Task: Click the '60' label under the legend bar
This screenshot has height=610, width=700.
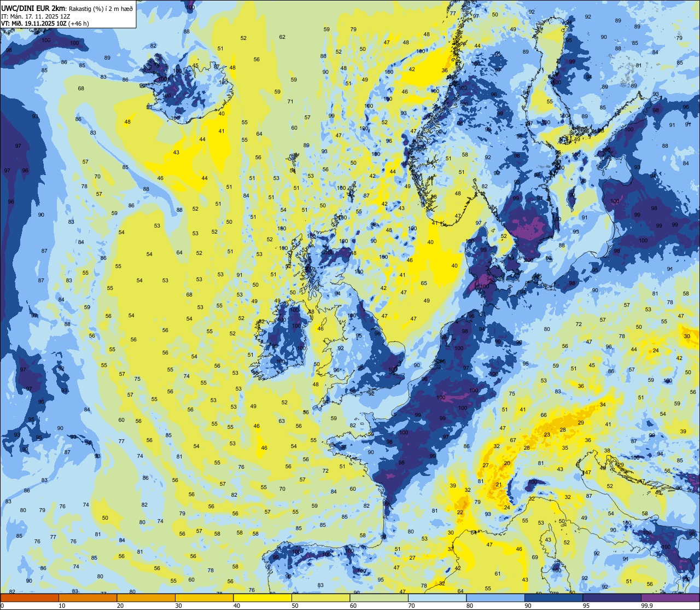Action: [353, 606]
